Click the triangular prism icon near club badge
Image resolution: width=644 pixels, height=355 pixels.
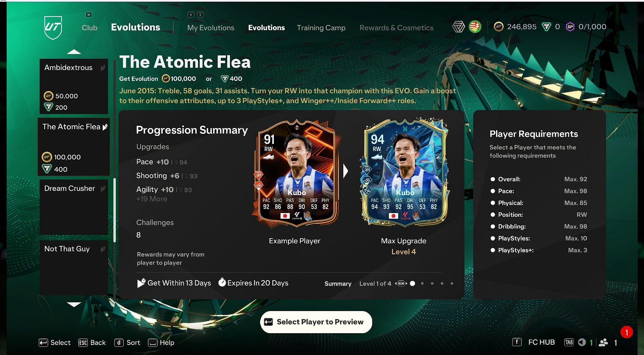tap(458, 27)
